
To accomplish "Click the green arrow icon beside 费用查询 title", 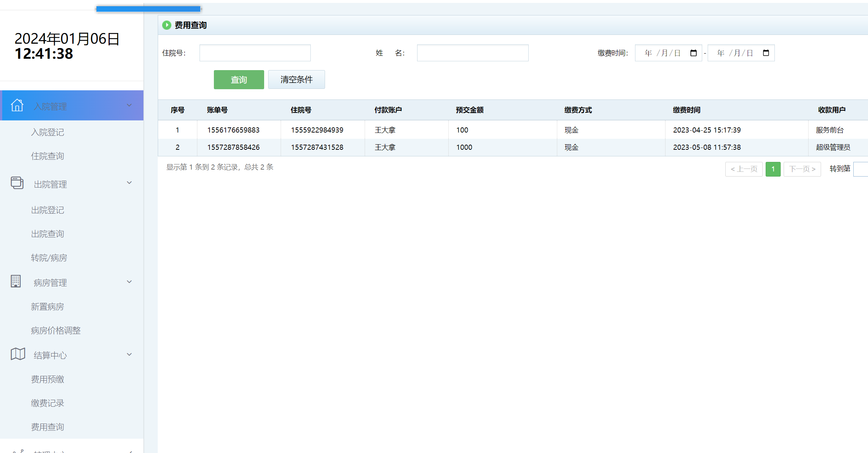I will 167,25.
